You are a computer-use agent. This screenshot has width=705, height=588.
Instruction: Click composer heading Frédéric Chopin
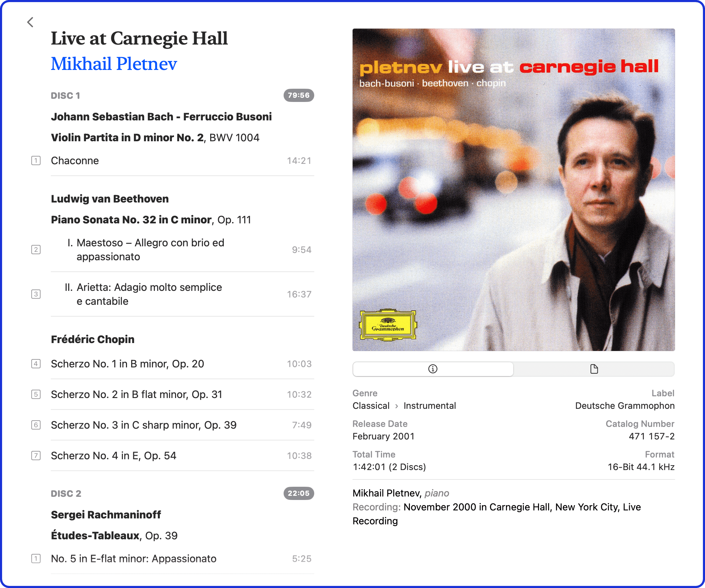tap(93, 340)
